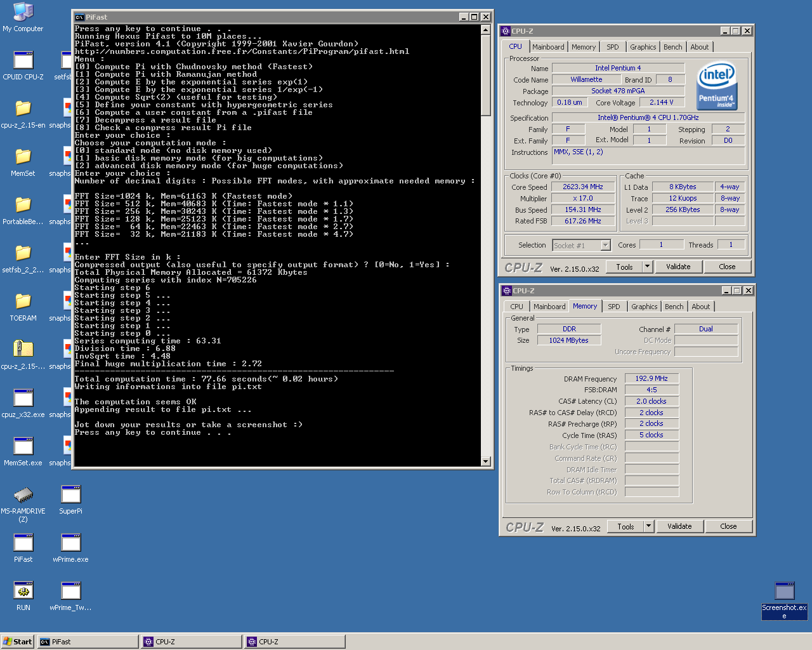This screenshot has height=650, width=812.
Task: Click the PiFast vertical scrollbar thumb
Action: tap(486, 75)
